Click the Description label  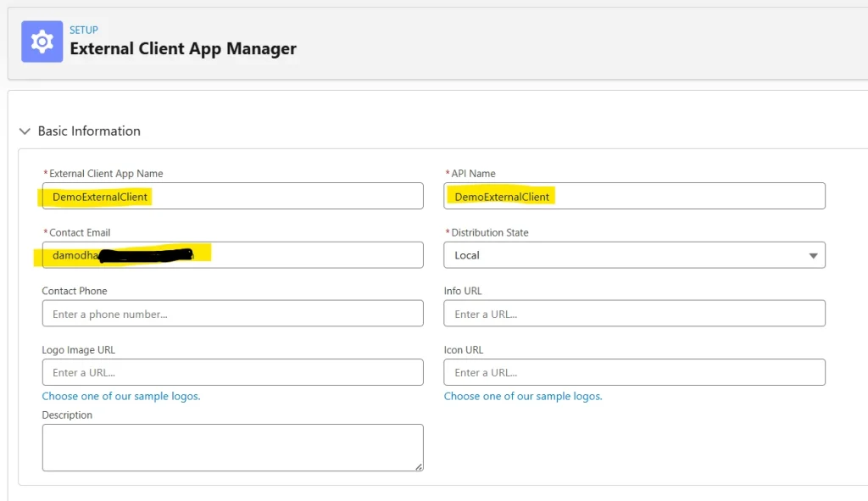pos(67,415)
